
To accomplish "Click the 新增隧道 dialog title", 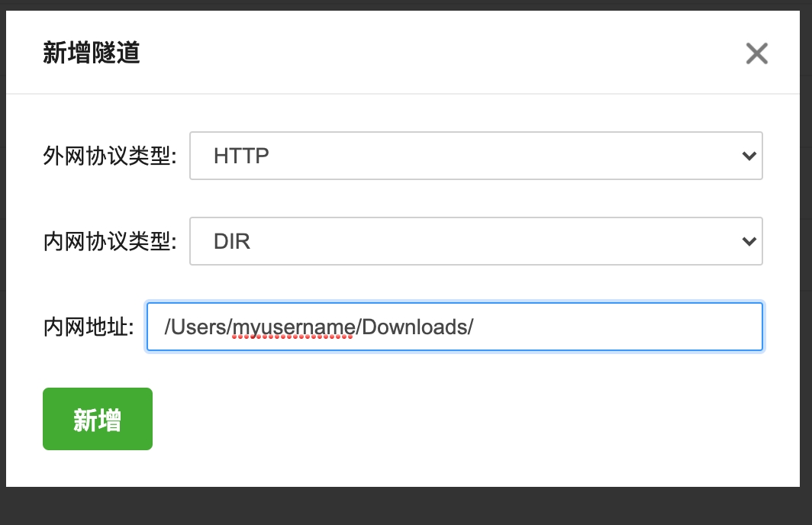I will tap(91, 53).
